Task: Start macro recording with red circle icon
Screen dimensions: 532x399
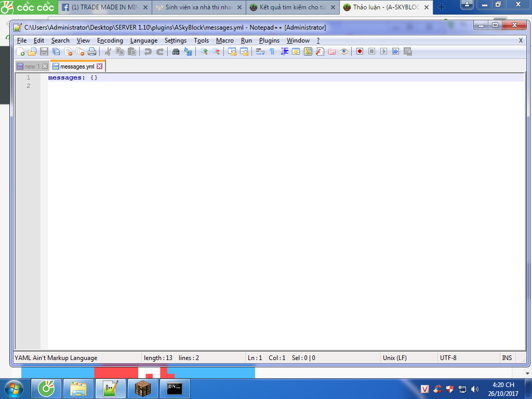Action: coord(360,51)
